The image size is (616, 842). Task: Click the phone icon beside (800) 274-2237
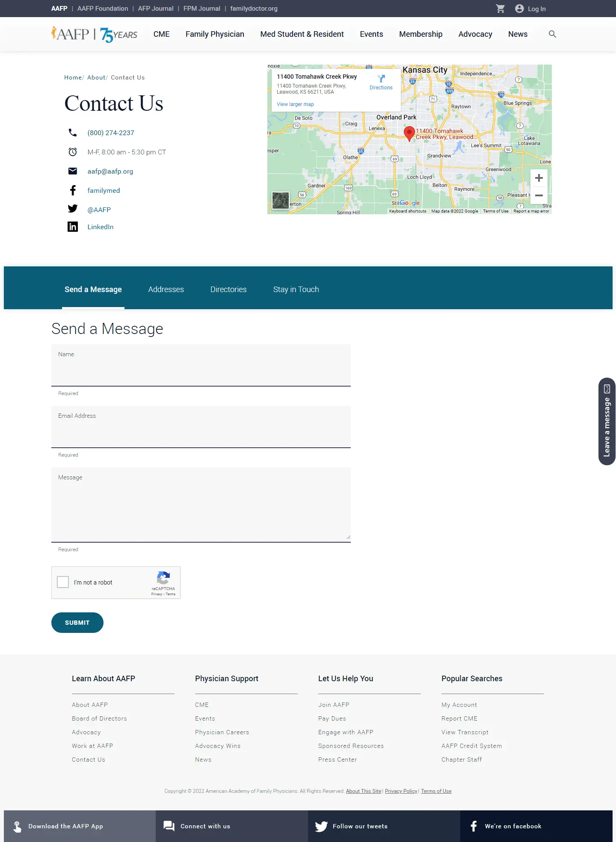(73, 133)
